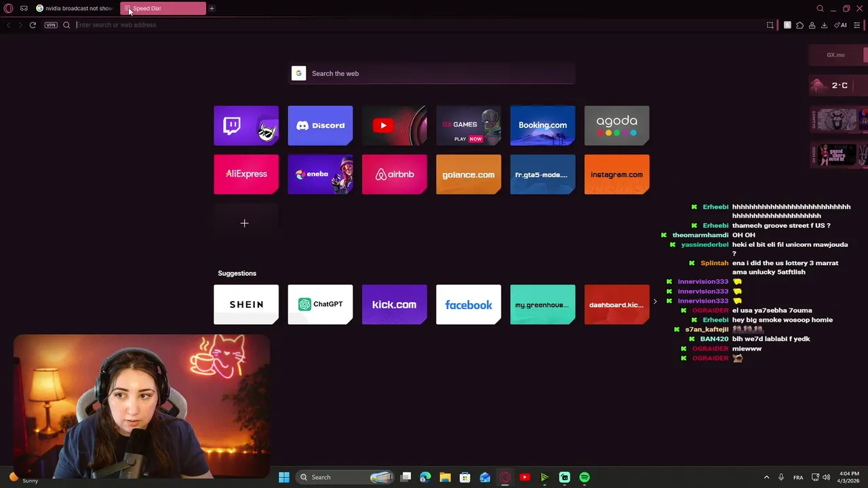Open Task View on the taskbar
The image size is (868, 488).
(x=406, y=477)
